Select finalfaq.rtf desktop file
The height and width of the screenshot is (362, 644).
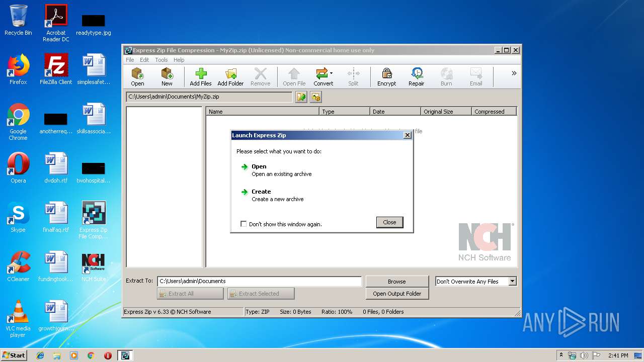pyautogui.click(x=56, y=217)
